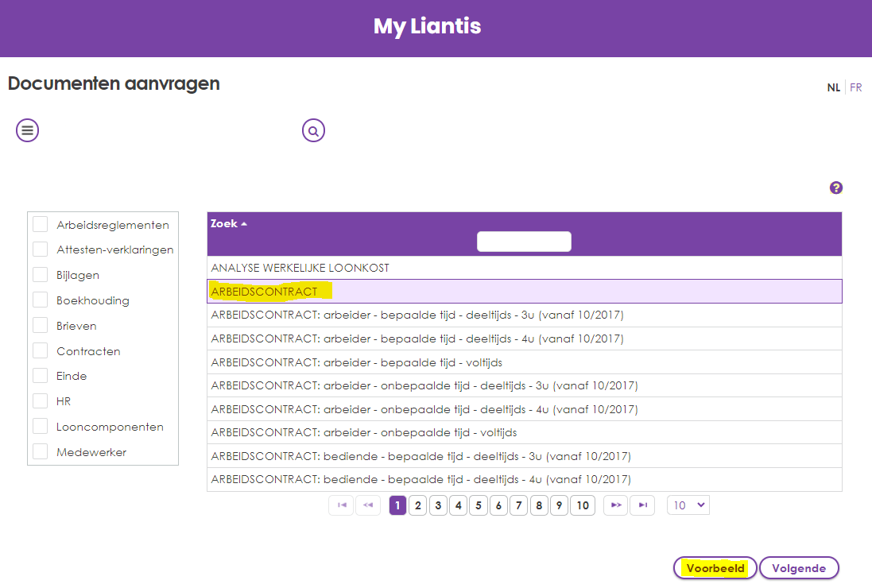
Task: Select arbeider bepaalde tijd voltijds row
Action: tap(525, 362)
